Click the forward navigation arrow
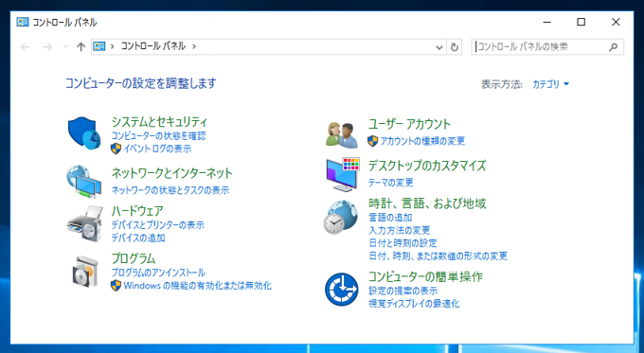This screenshot has width=644, height=353. click(47, 46)
